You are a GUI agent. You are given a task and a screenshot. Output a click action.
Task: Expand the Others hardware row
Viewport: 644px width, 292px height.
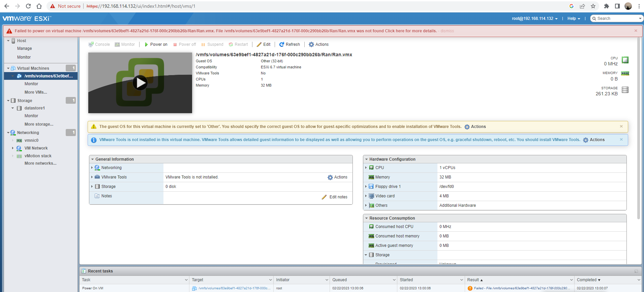click(366, 205)
